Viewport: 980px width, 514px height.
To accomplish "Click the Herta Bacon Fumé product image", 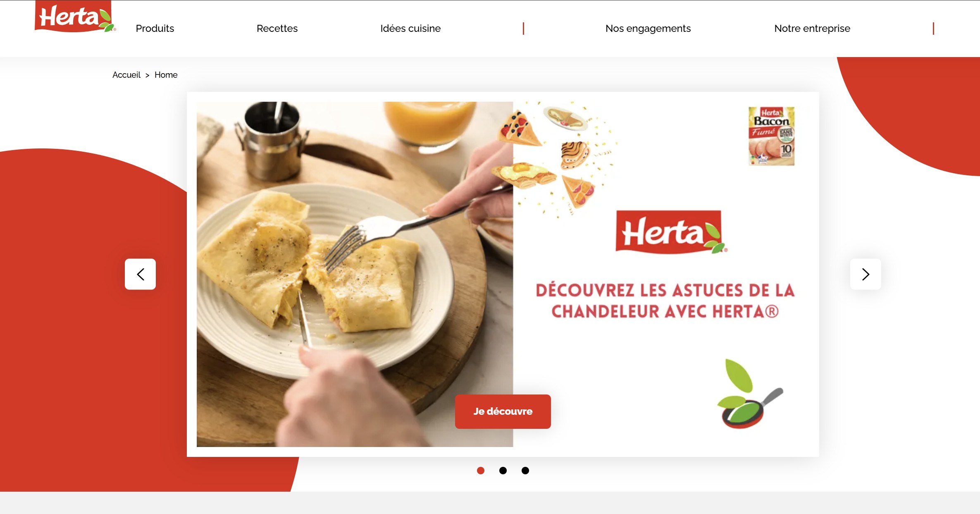I will (771, 136).
